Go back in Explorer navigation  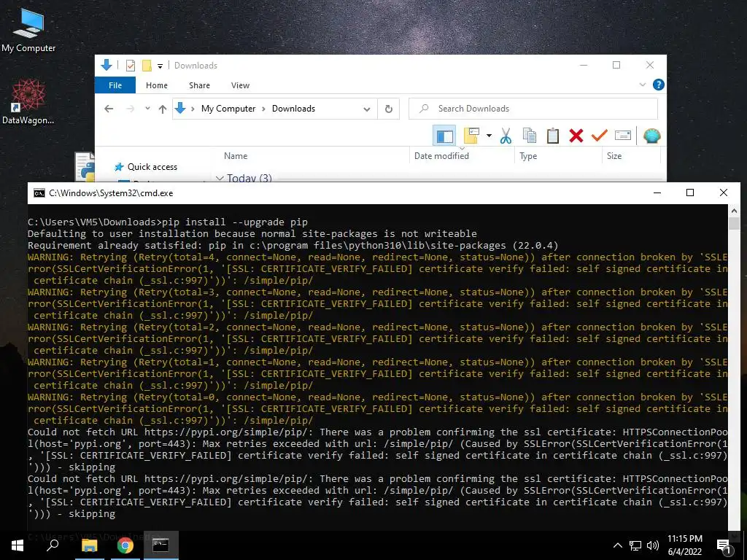coord(109,109)
